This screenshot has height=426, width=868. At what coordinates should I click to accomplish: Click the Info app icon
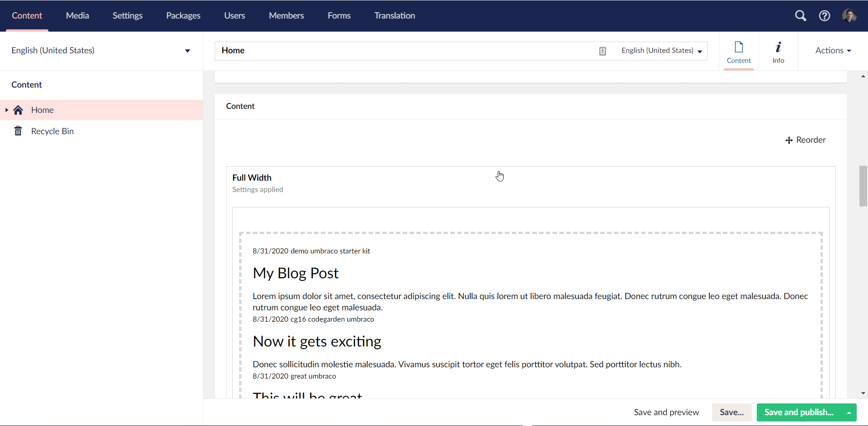(x=778, y=47)
